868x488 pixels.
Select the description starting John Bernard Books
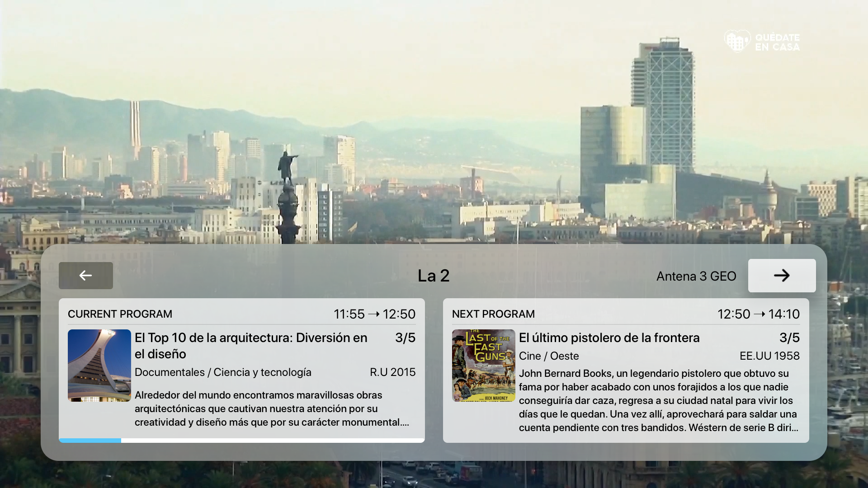coord(659,400)
